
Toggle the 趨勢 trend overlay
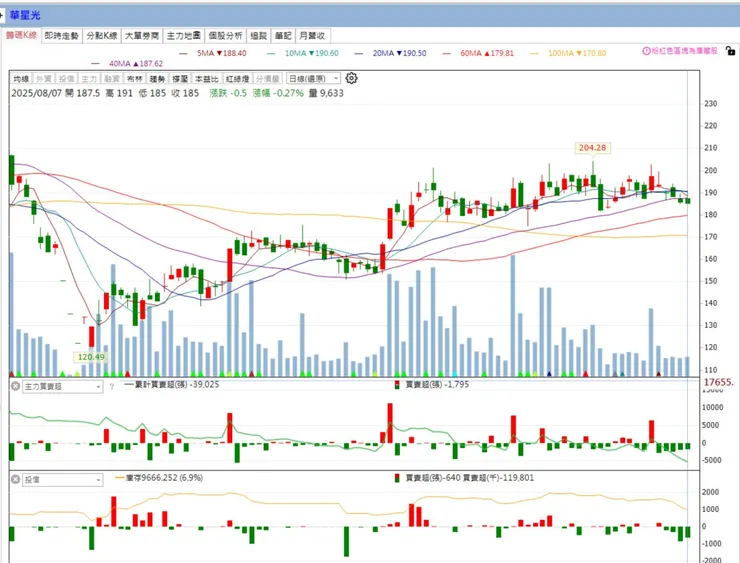point(157,78)
